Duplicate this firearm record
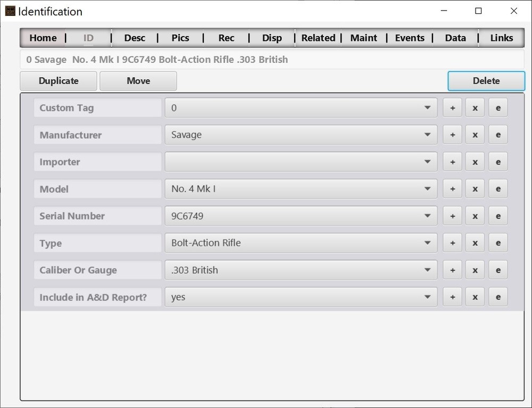The height and width of the screenshot is (408, 532). pos(58,80)
